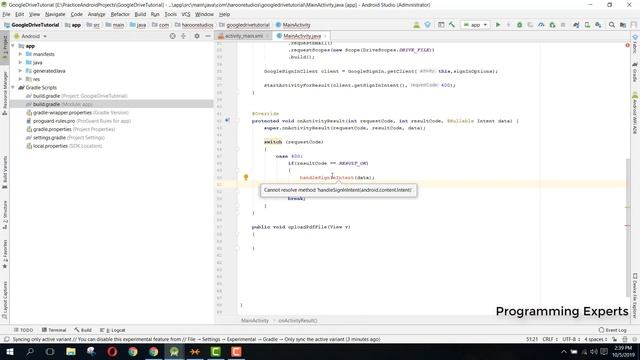
Task: Click the Profile app gauge icon
Action: [x=541, y=25]
